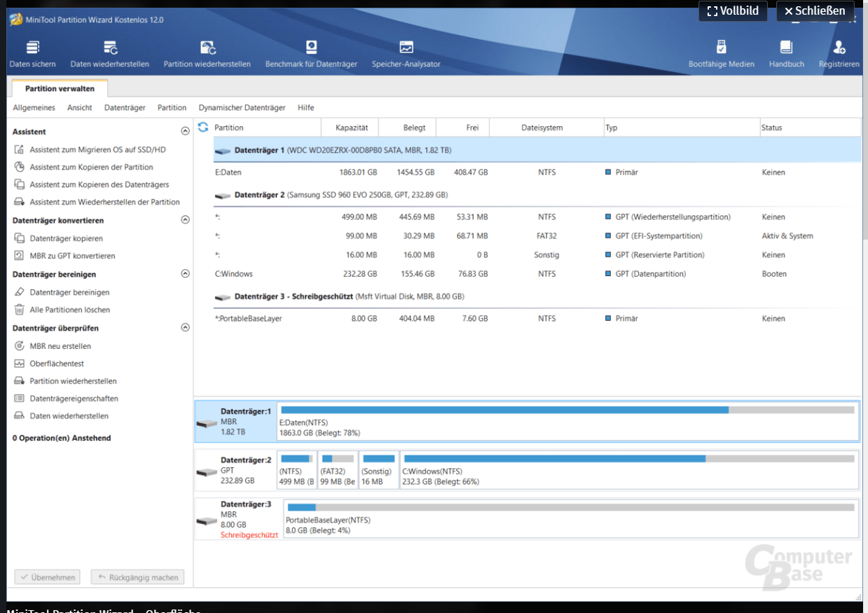Start Assistent zum Wiederherstellen der Partition
868x613 pixels.
(x=97, y=202)
